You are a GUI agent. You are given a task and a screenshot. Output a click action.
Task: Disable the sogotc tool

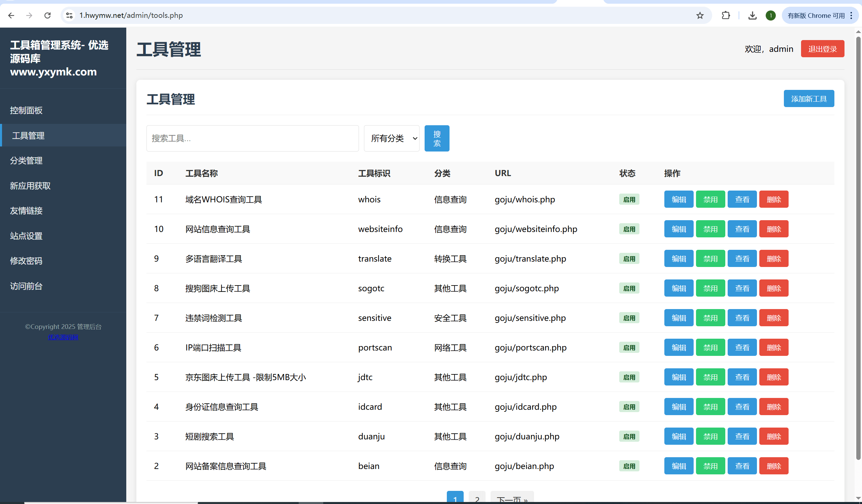coord(710,288)
